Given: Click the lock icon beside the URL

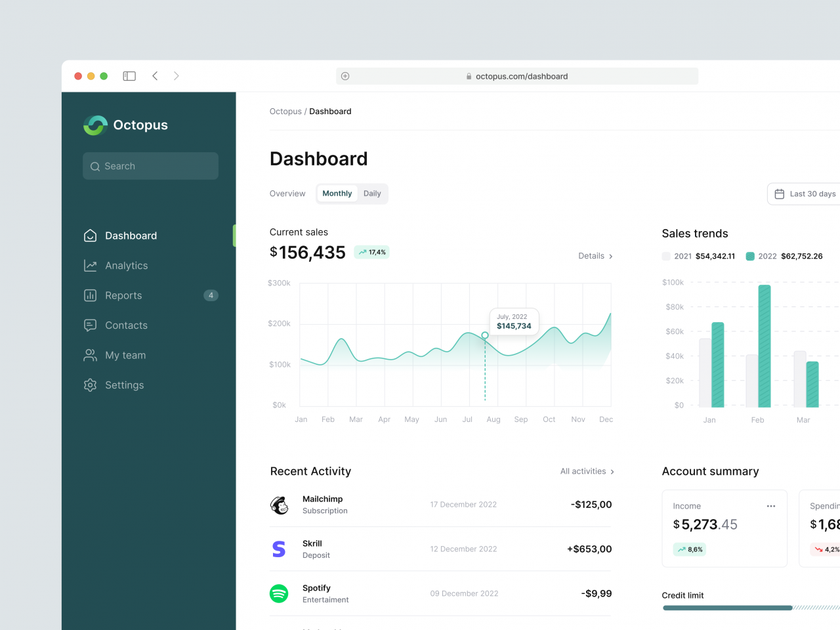Looking at the screenshot, I should pyautogui.click(x=469, y=76).
